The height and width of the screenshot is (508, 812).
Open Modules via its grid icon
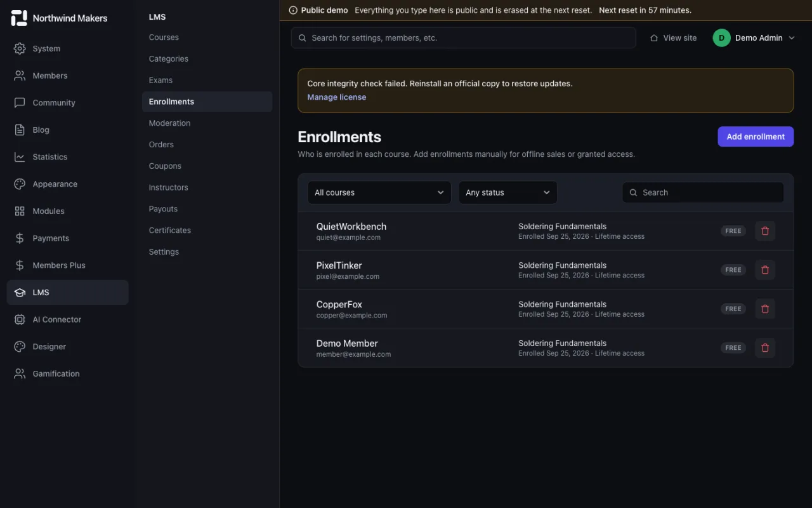pyautogui.click(x=20, y=211)
